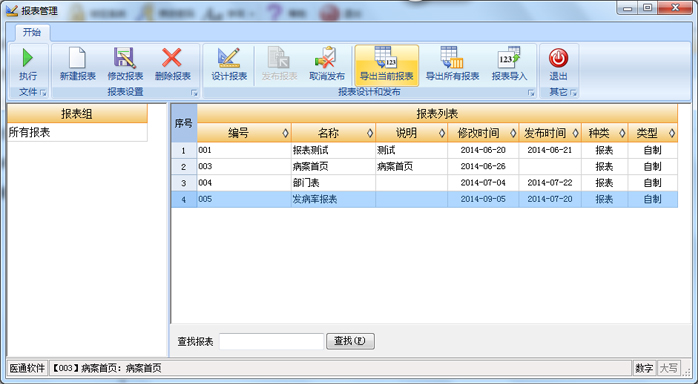Sort by the 类型 column header
The height and width of the screenshot is (384, 700).
click(653, 133)
